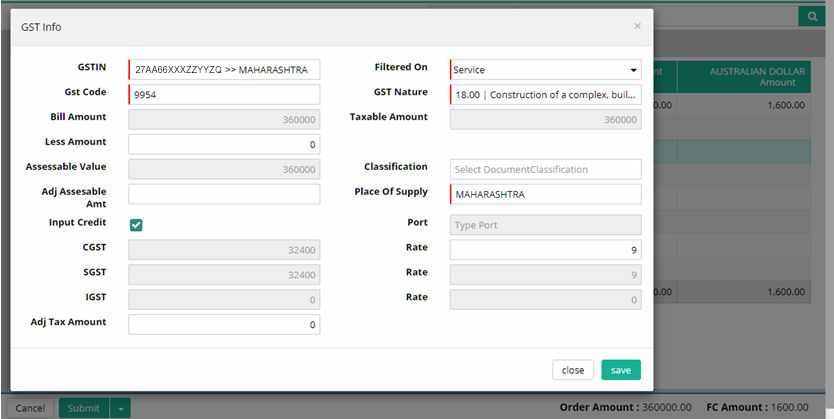Click the AUSTRALIAN DOLLAR Amount column header
This screenshot has width=834, height=419.
pyautogui.click(x=744, y=77)
